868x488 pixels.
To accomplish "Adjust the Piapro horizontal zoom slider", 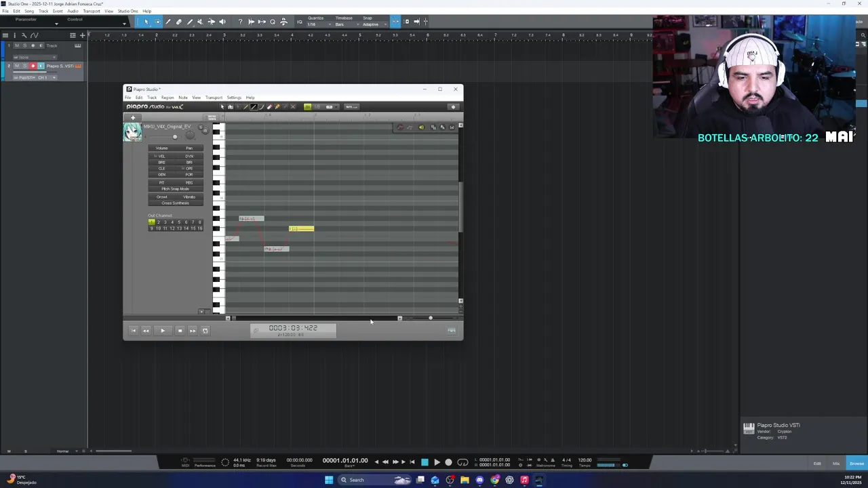I will pyautogui.click(x=431, y=318).
